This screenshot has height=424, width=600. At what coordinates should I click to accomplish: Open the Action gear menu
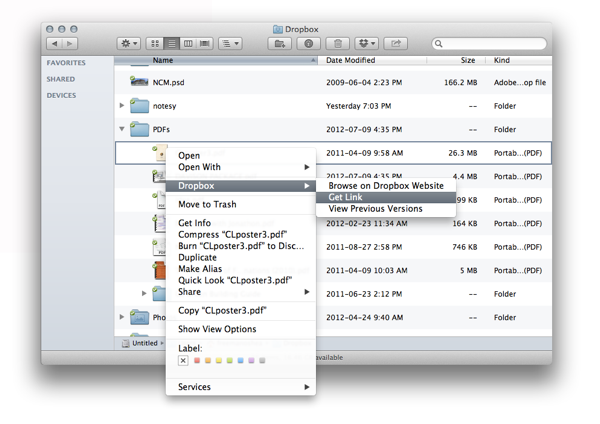click(x=129, y=44)
